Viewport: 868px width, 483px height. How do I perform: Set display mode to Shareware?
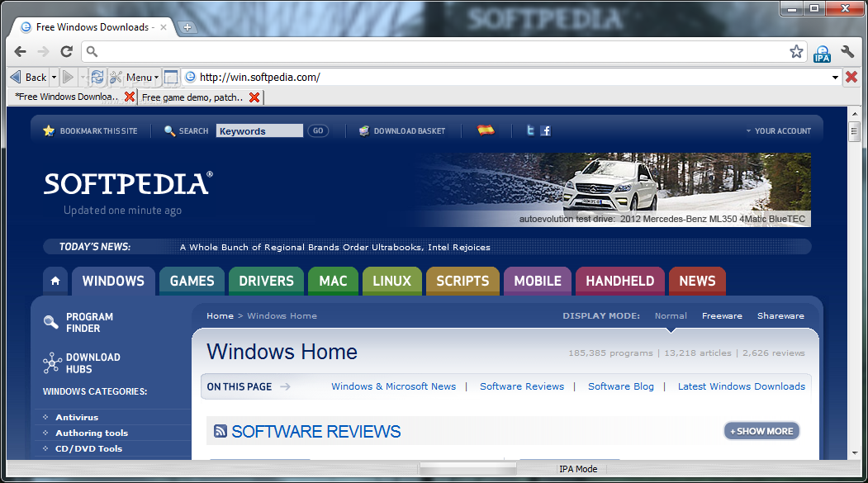[x=780, y=316]
